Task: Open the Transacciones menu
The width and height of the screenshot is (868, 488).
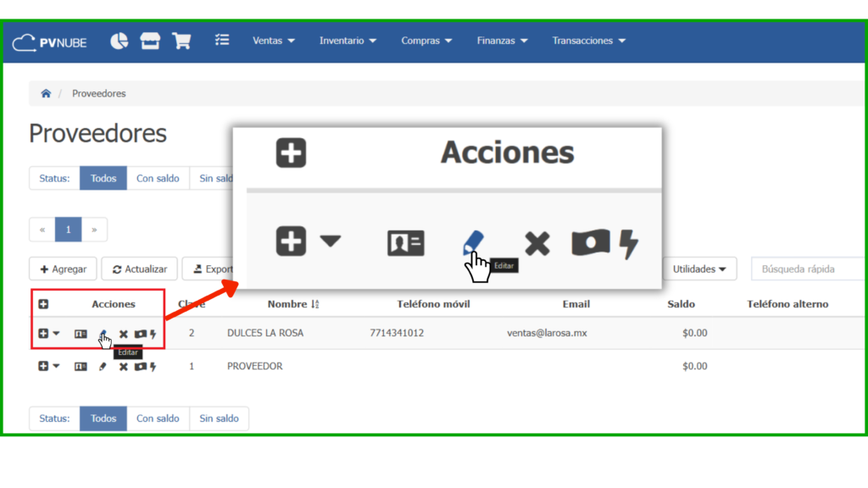Action: pyautogui.click(x=588, y=41)
